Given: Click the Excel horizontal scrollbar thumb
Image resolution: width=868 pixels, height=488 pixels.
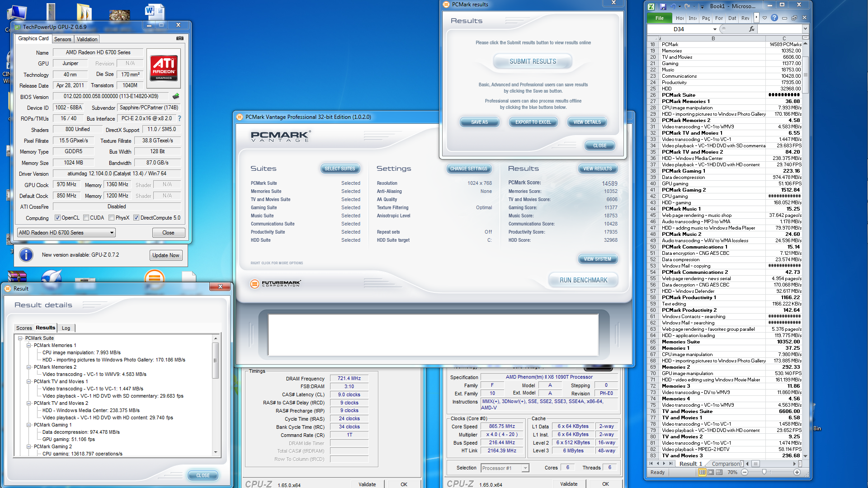Looking at the screenshot, I should tap(755, 464).
